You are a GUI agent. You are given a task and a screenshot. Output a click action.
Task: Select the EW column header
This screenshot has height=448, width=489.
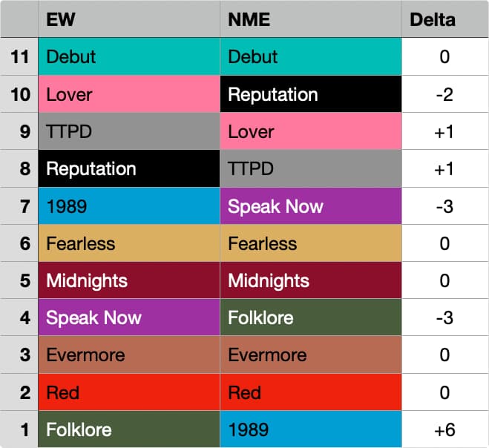click(x=128, y=19)
